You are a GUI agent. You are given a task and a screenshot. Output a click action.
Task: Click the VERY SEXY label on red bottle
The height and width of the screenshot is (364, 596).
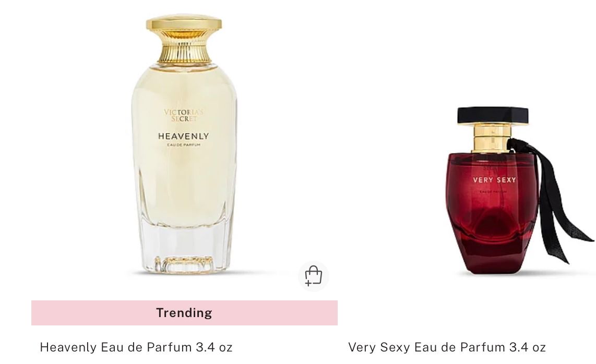[495, 180]
